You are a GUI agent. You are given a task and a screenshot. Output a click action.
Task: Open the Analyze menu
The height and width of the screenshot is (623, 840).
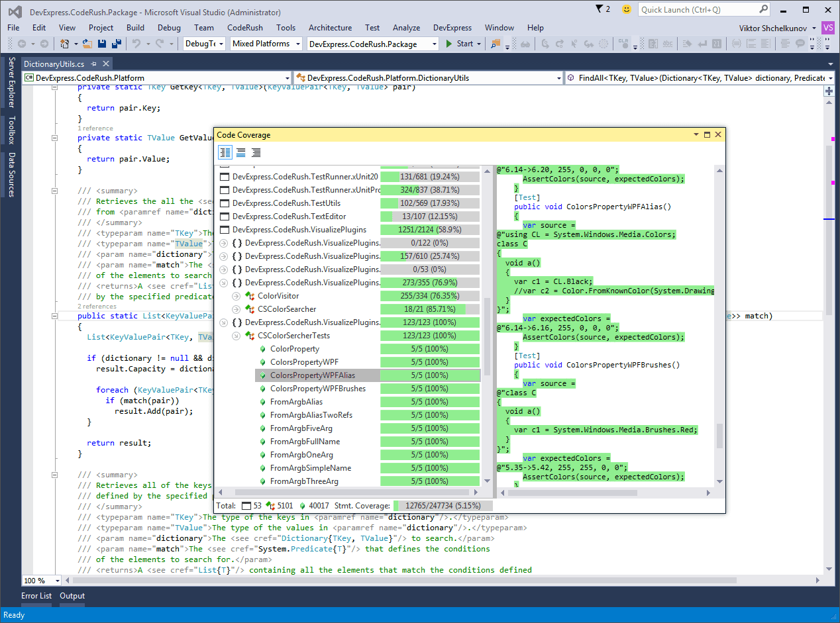[x=406, y=27]
